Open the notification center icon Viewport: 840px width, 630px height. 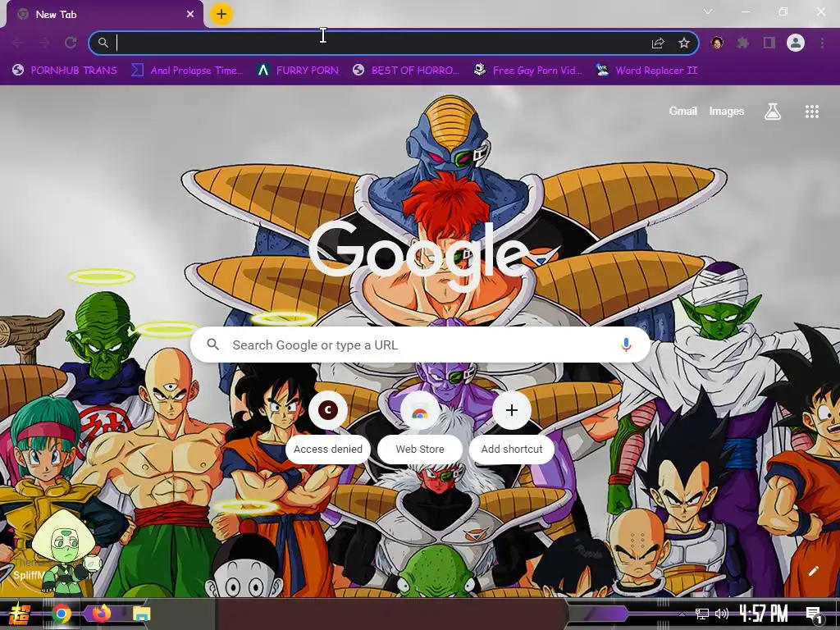[x=814, y=614]
